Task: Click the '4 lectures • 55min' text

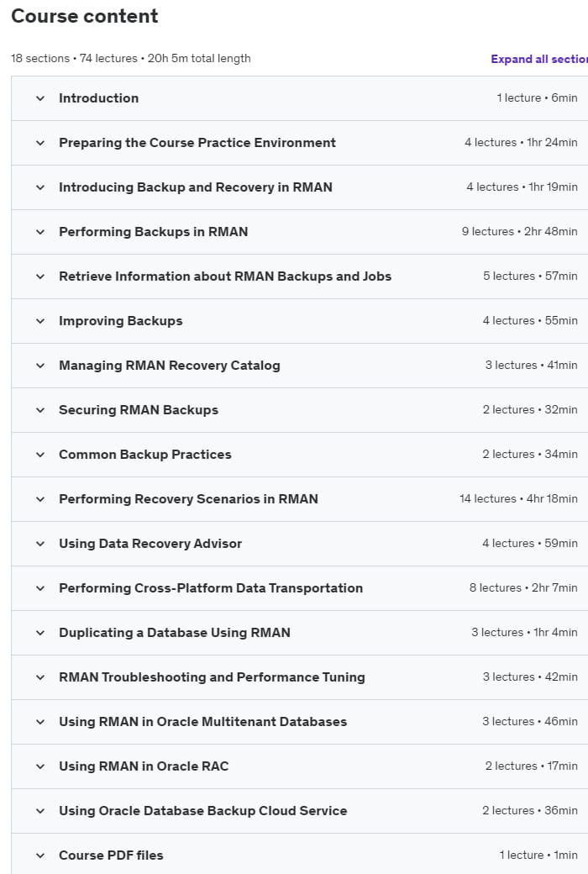Action: (530, 321)
